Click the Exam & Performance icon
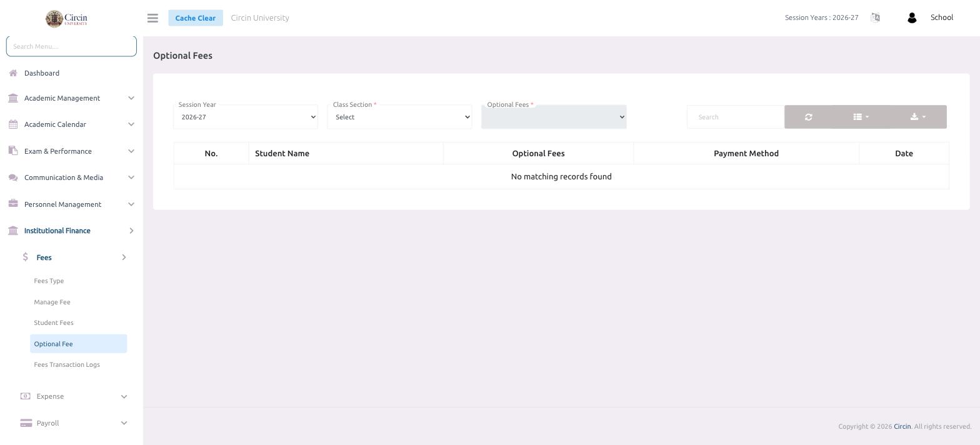Image resolution: width=980 pixels, height=445 pixels. click(x=13, y=151)
